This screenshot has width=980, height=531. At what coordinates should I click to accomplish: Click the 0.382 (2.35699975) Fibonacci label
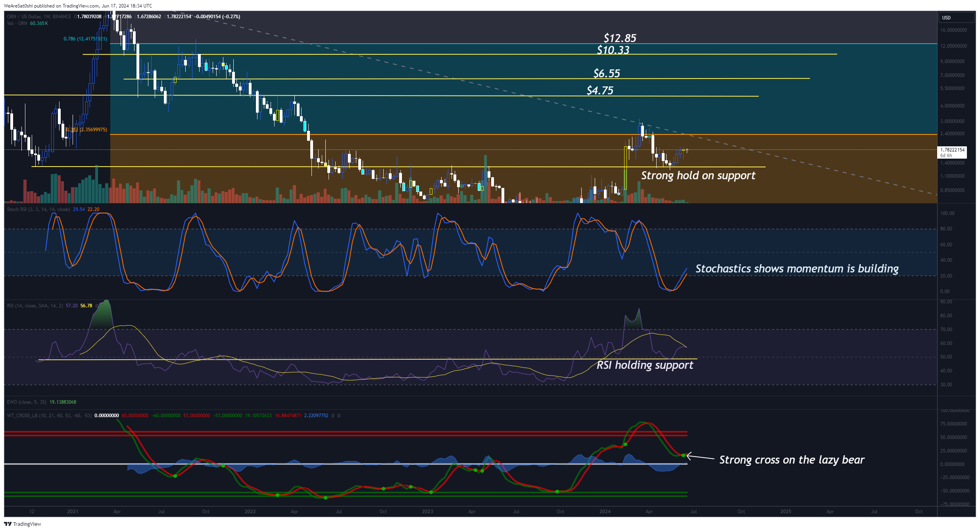pyautogui.click(x=86, y=130)
